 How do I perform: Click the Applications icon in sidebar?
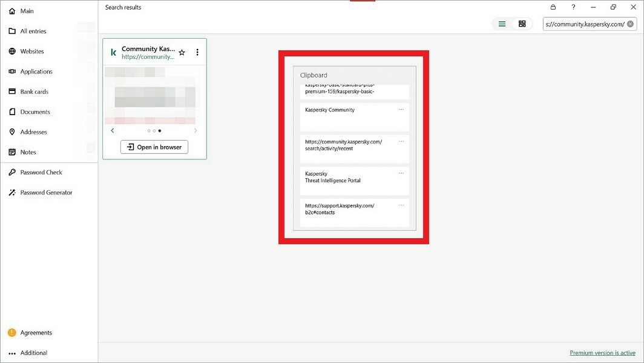click(12, 72)
